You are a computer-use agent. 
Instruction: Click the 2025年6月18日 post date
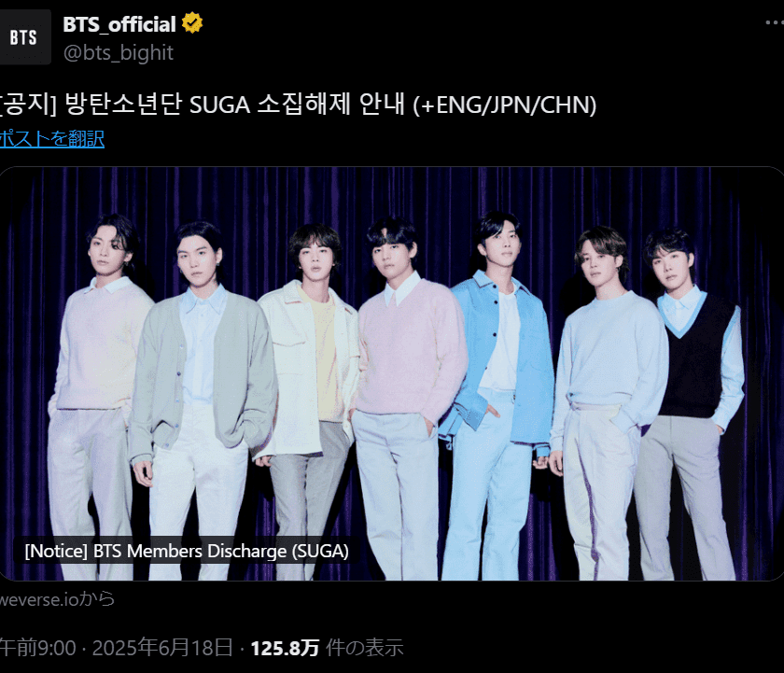click(162, 648)
